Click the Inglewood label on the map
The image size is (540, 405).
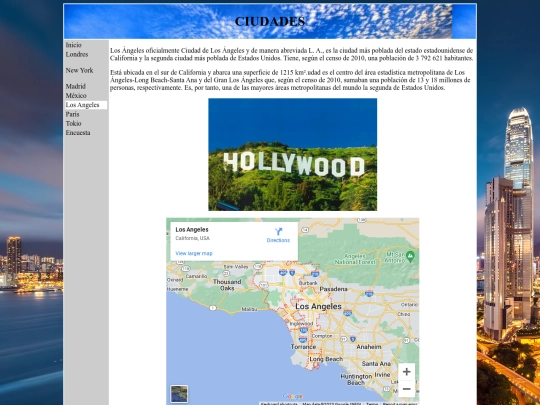tap(301, 324)
